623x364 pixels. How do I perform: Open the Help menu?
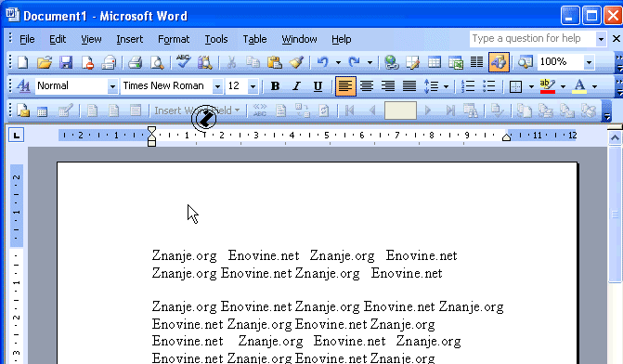coord(342,39)
